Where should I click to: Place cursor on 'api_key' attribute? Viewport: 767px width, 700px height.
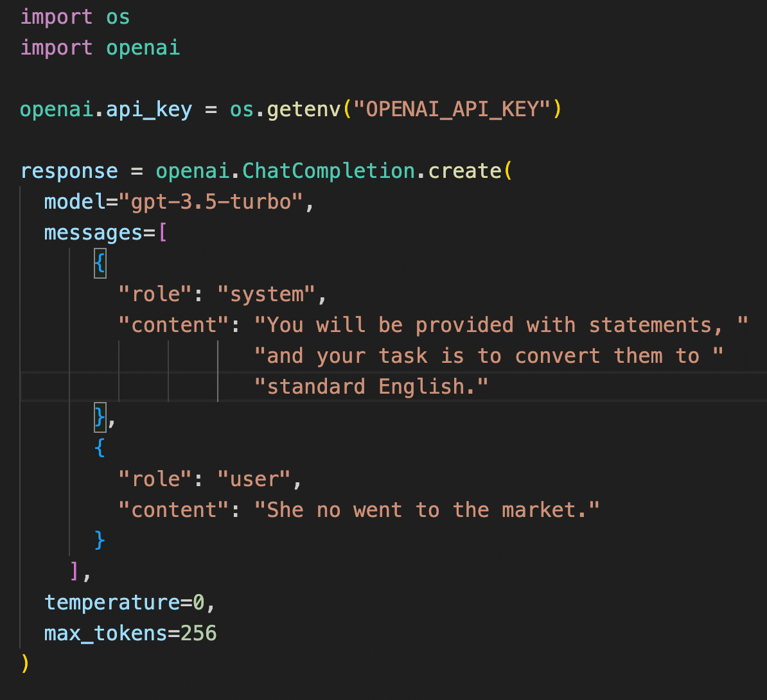[x=148, y=110]
